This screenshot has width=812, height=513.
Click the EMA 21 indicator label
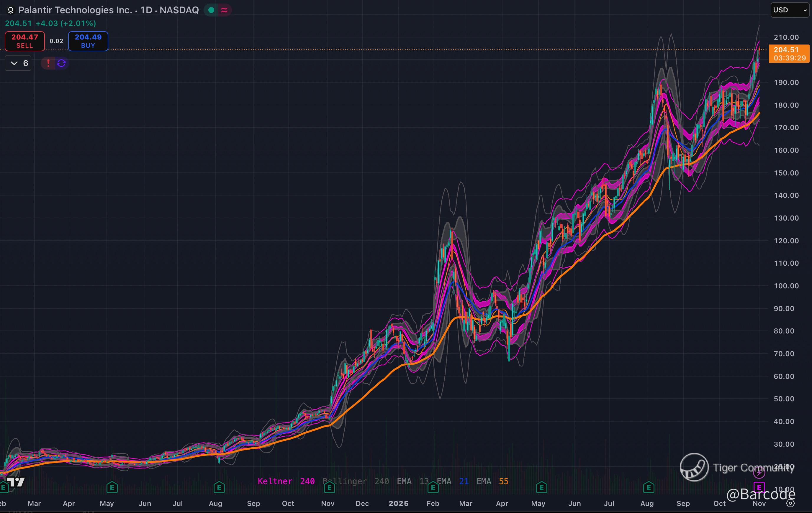click(x=453, y=481)
